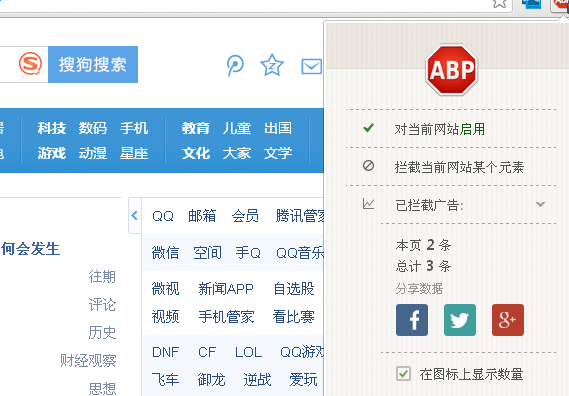
Task: Click the 历史 link
Action: pos(102,332)
